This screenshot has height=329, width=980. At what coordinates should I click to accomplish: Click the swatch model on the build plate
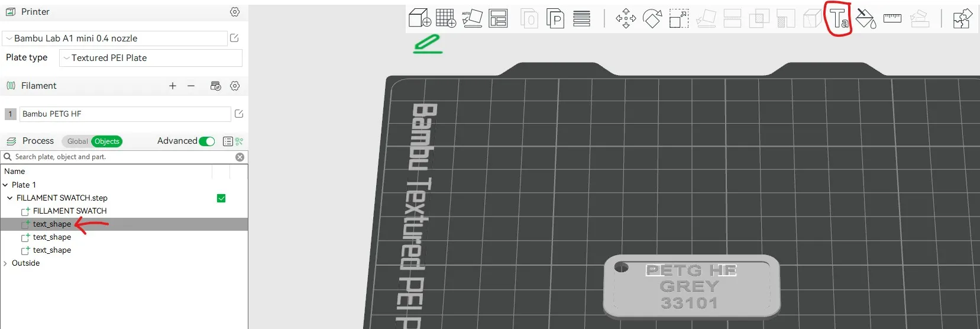point(691,287)
